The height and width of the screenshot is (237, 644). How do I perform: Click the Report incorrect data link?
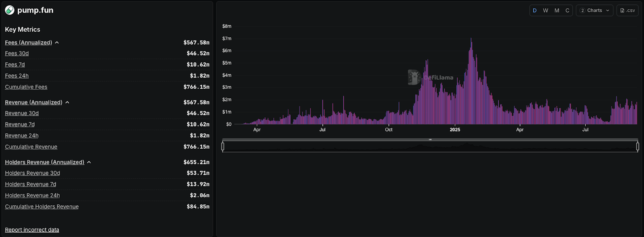pyautogui.click(x=32, y=230)
